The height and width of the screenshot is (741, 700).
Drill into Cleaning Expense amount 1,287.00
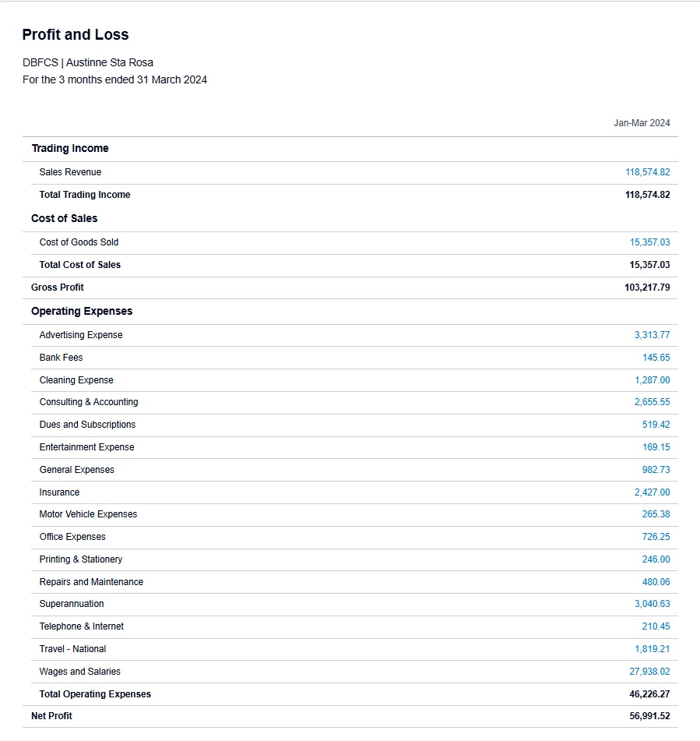[x=652, y=380]
